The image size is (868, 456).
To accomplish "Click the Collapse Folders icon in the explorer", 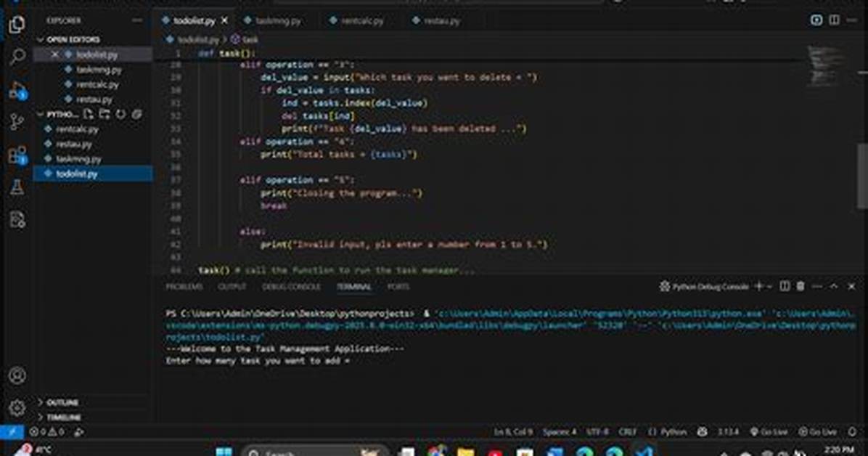I will click(x=136, y=114).
